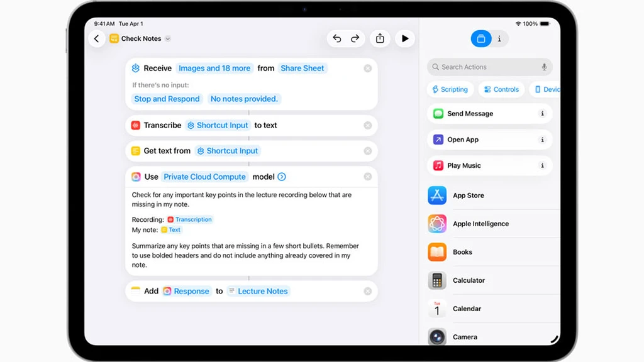Open Books actions list
The image size is (644, 362).
pyautogui.click(x=494, y=252)
